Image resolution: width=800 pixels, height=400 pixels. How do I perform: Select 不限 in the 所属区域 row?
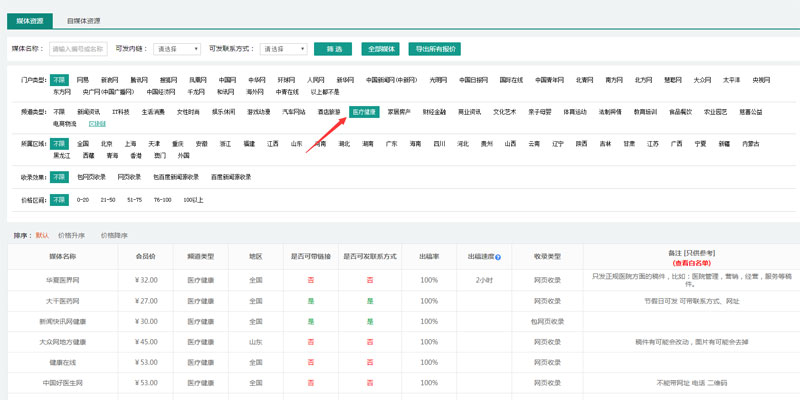click(59, 144)
